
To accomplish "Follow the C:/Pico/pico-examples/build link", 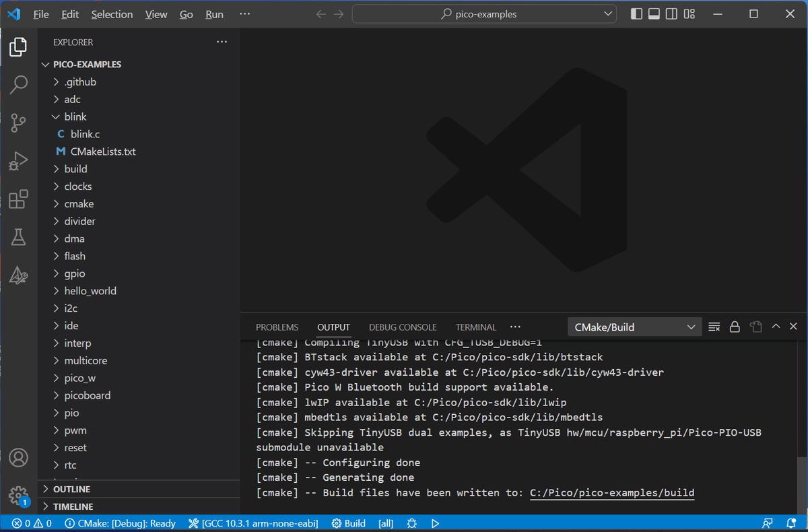I will [x=612, y=493].
